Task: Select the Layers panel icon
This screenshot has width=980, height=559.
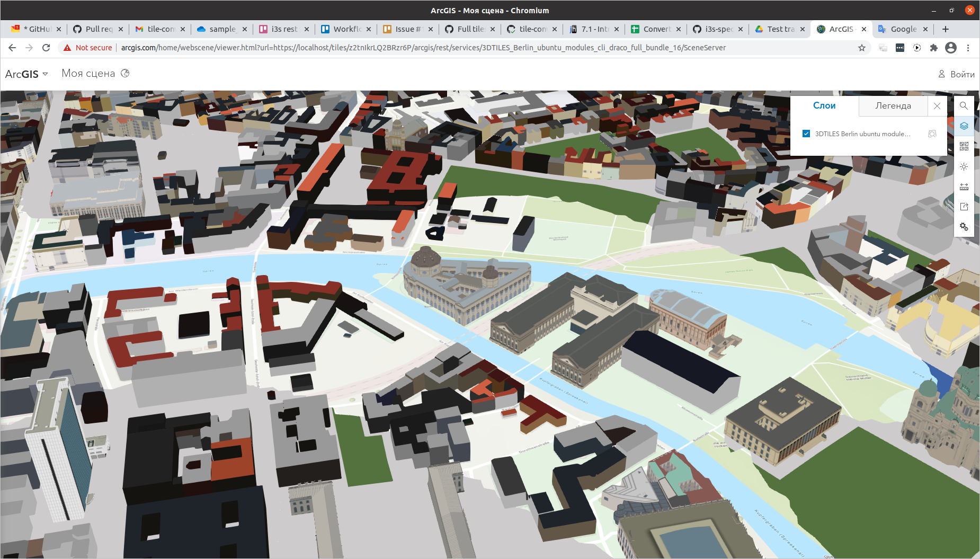Action: pyautogui.click(x=964, y=126)
